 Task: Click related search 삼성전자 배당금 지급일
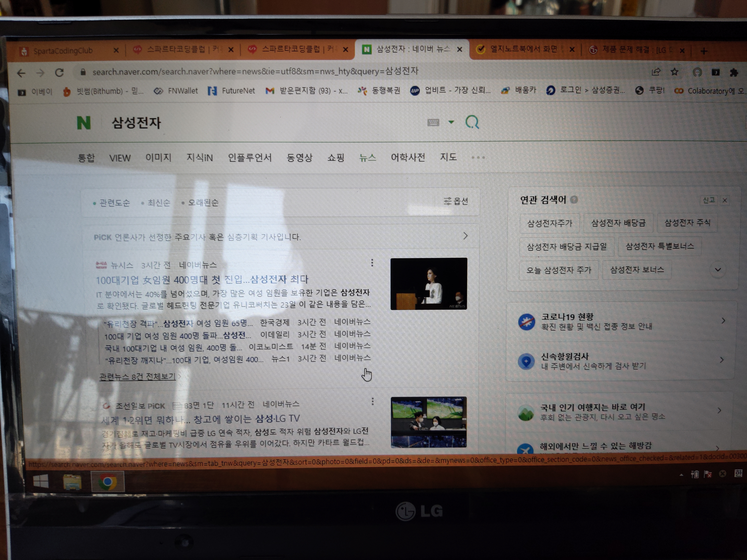(x=567, y=247)
